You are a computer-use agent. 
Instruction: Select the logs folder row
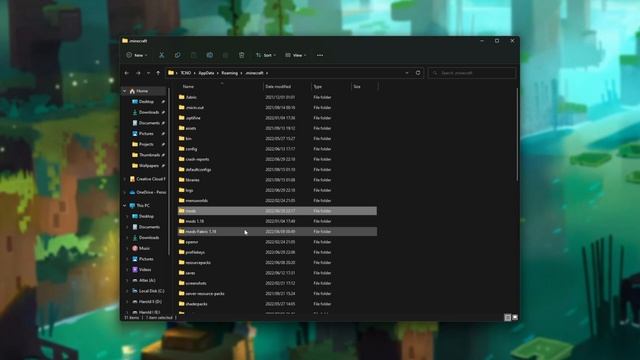(x=277, y=190)
